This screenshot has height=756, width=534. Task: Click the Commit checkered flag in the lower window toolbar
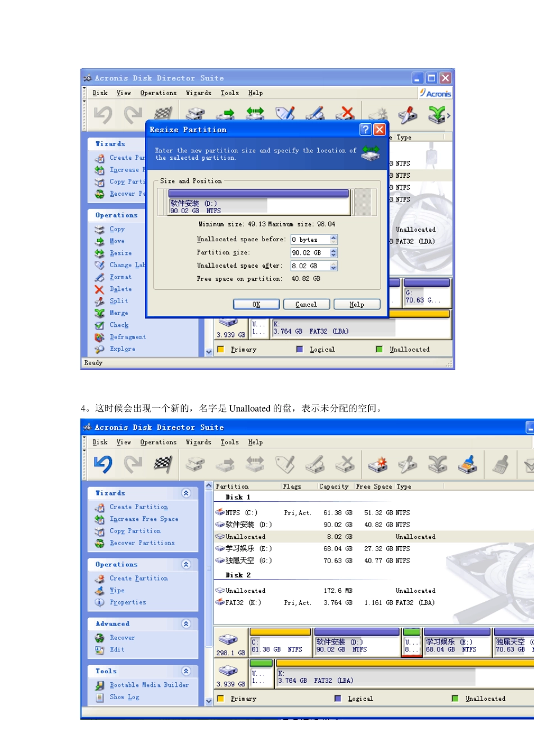tap(163, 464)
